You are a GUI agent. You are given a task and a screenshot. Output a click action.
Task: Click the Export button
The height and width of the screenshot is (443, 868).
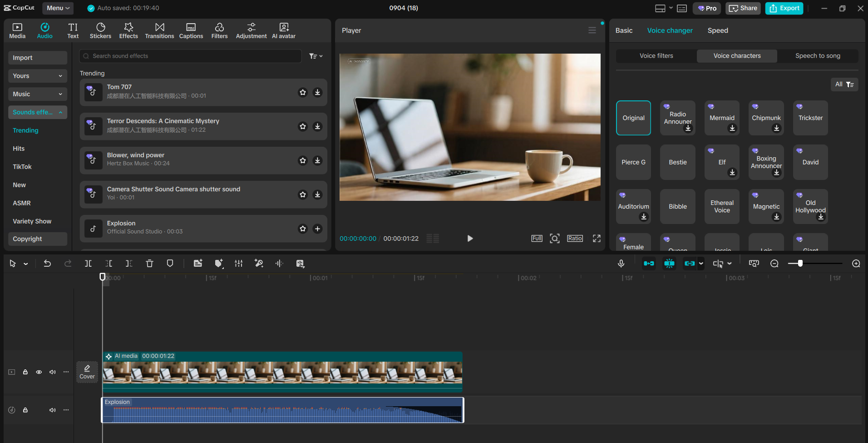[784, 8]
